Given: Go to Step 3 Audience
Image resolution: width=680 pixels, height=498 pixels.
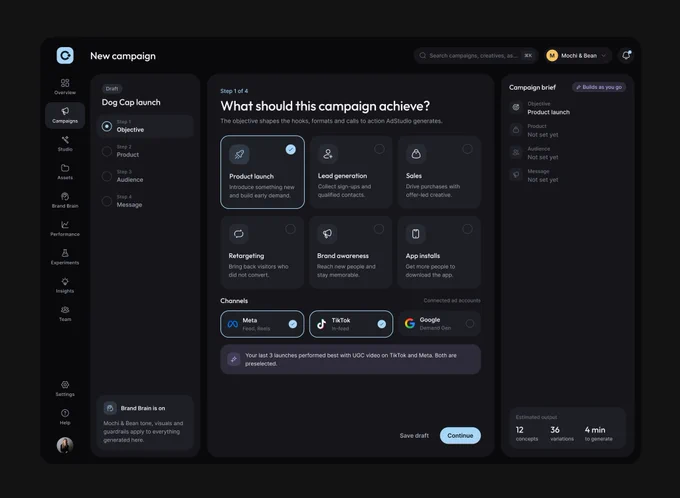Looking at the screenshot, I should [145, 176].
